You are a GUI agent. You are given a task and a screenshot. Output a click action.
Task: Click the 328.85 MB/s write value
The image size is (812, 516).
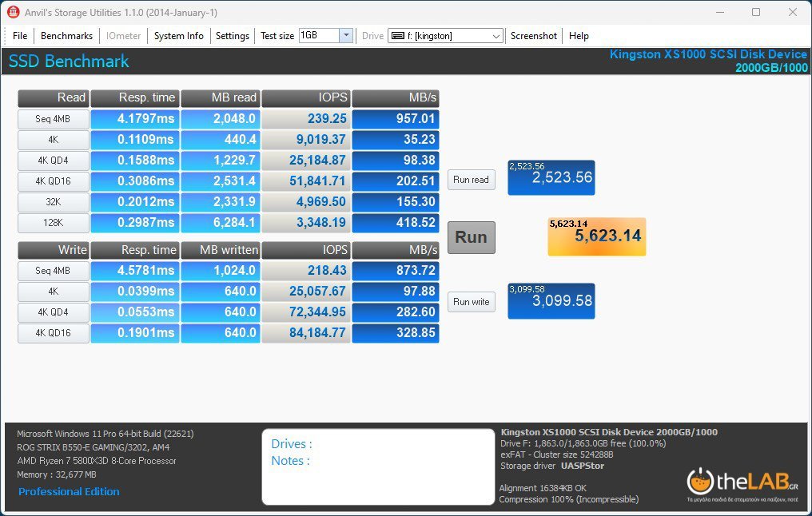(x=396, y=333)
